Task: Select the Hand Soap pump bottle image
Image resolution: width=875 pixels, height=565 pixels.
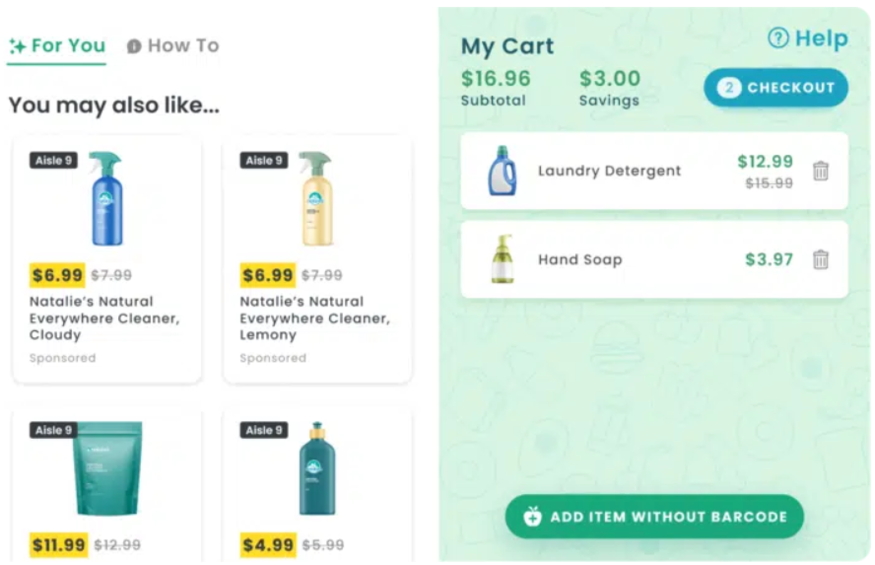Action: pos(502,259)
